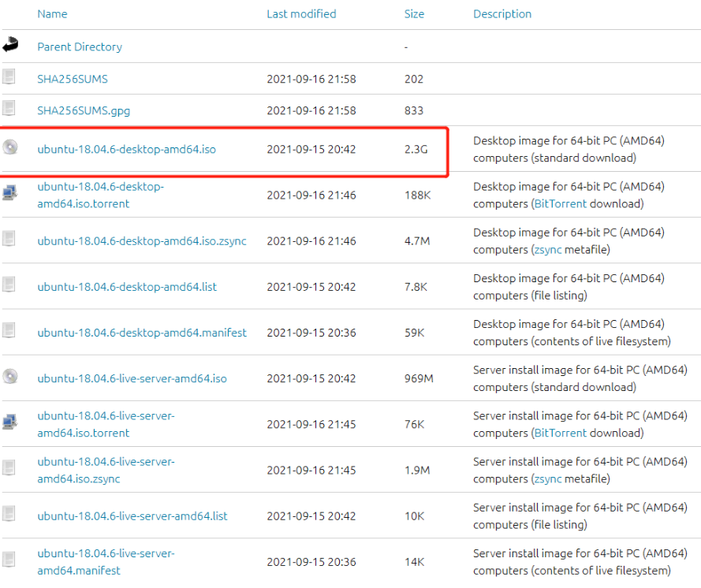Viewport: 701px width, 588px height.
Task: Click zsync link in desktop zsync description
Action: [x=548, y=250]
